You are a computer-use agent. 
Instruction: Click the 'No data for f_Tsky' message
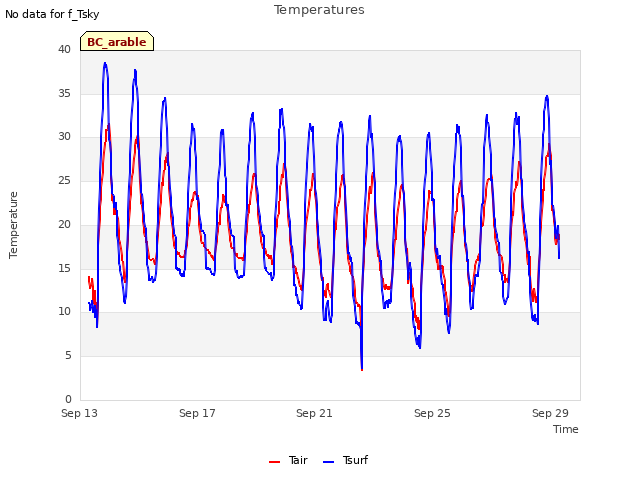click(52, 14)
